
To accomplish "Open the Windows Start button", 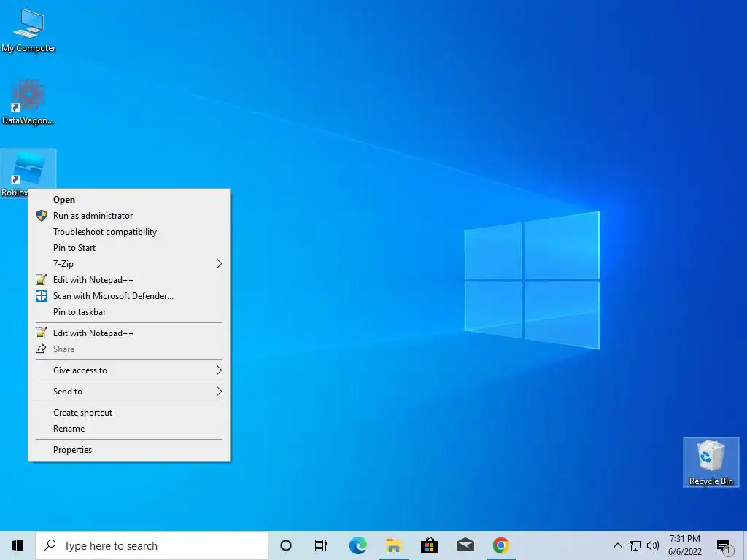I will click(x=18, y=545).
